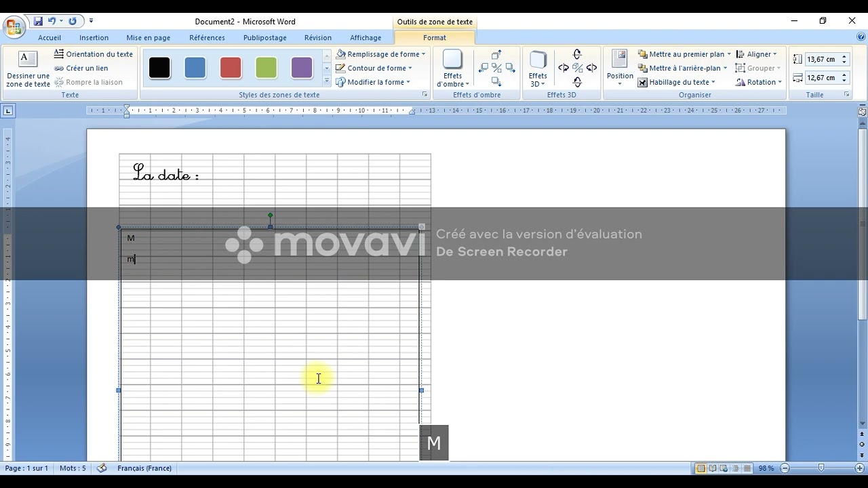Click the zoom in plus button
The image size is (868, 488).
click(x=859, y=468)
